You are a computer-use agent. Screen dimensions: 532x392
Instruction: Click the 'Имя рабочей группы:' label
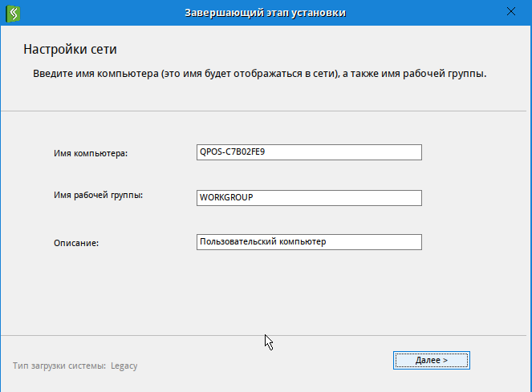tap(97, 195)
